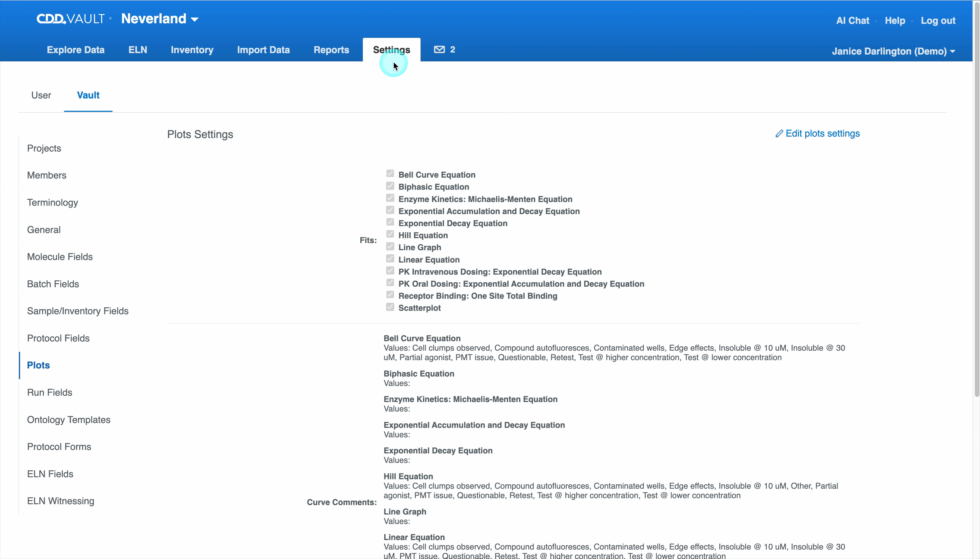Open Ontology Templates settings

click(69, 420)
